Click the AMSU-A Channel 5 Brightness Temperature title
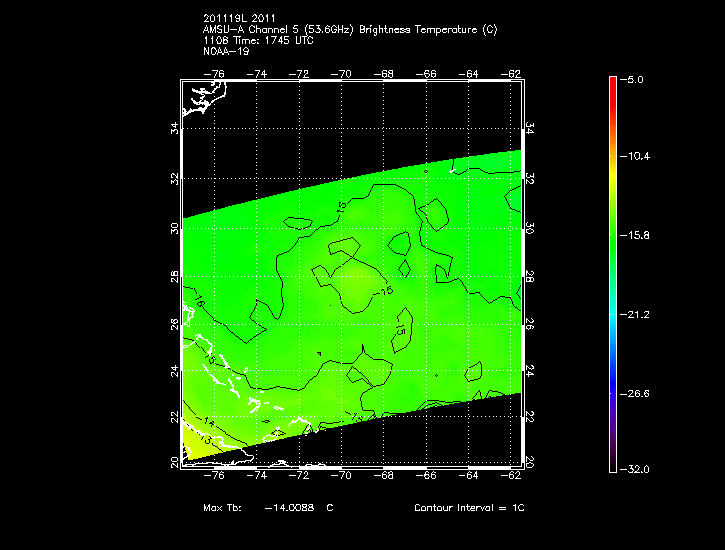The image size is (725, 550). click(x=349, y=30)
